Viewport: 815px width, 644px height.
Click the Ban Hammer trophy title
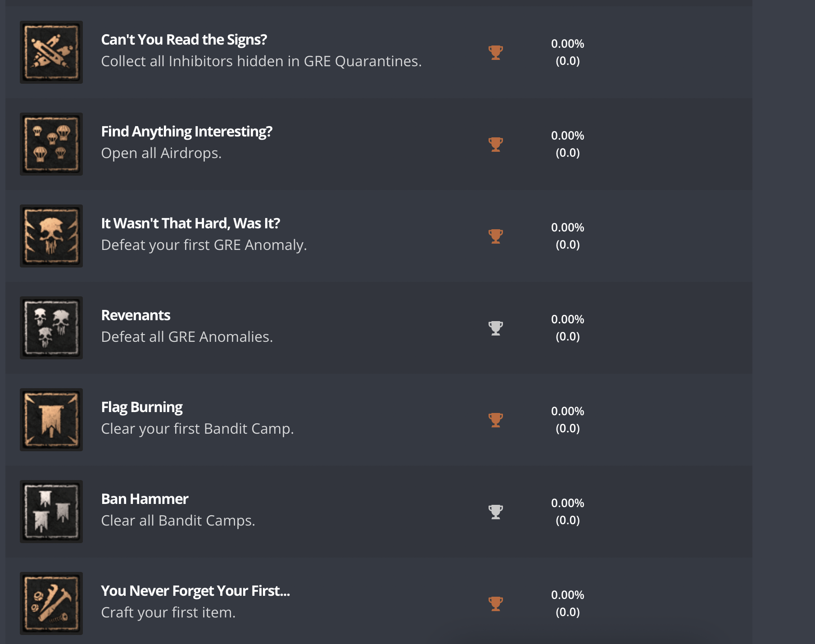(x=145, y=499)
